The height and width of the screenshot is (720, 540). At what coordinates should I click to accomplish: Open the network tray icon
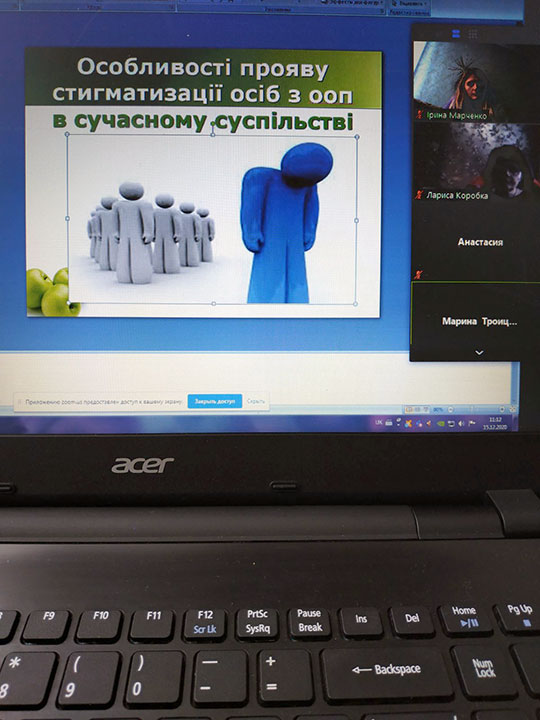tap(451, 423)
